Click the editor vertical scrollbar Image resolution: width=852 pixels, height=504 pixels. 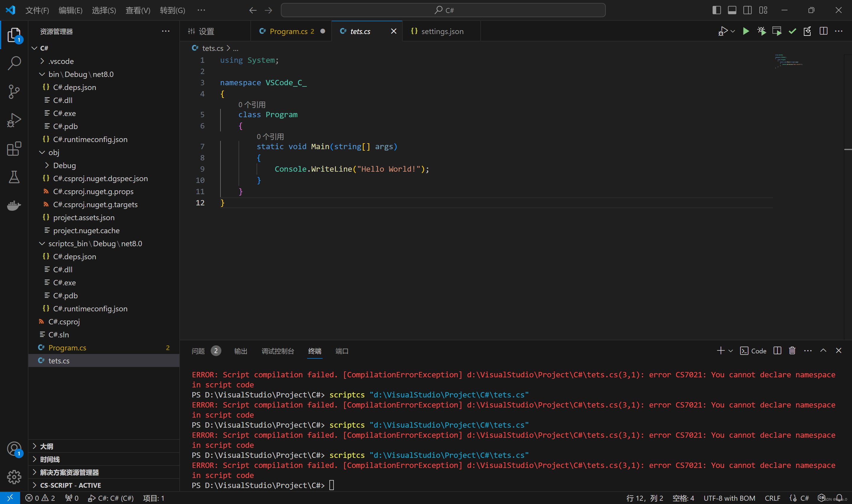tap(848, 149)
